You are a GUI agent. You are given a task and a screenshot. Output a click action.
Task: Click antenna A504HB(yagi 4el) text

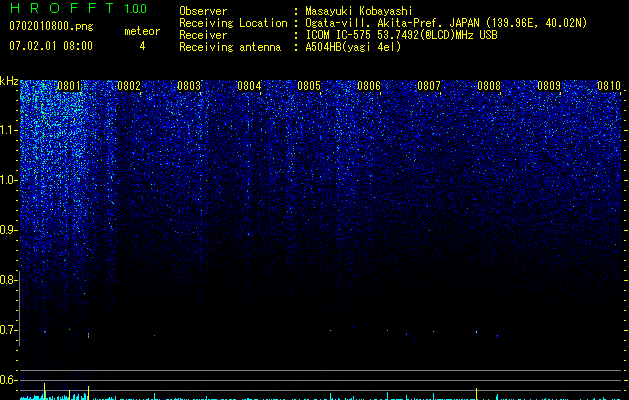pyautogui.click(x=353, y=47)
